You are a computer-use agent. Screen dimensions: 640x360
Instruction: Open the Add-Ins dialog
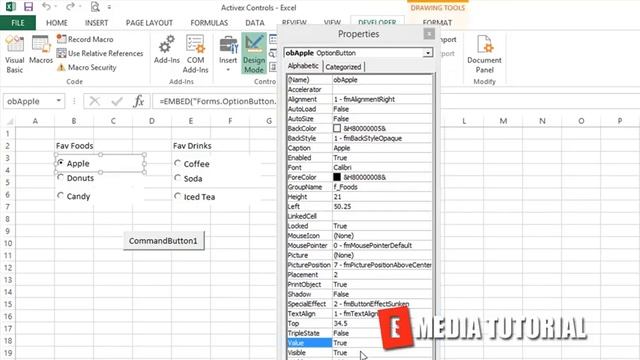click(167, 50)
